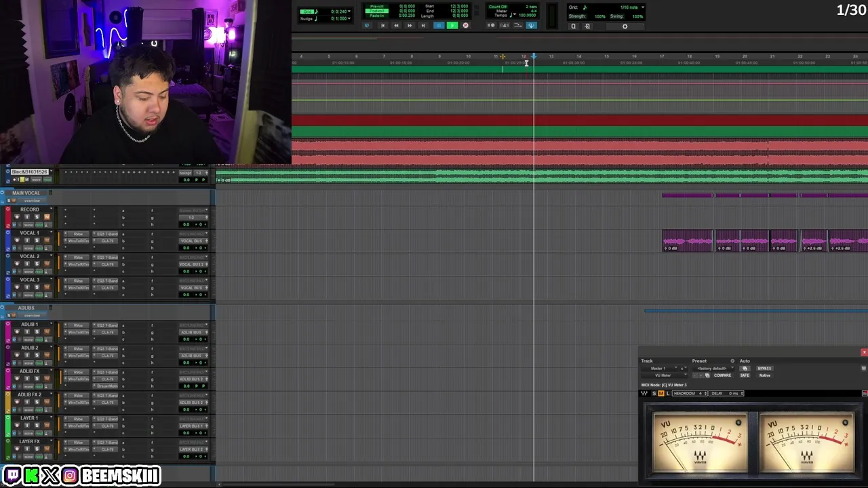Click BYPASS in VU Meter plugin window
The height and width of the screenshot is (488, 868).
[764, 369]
